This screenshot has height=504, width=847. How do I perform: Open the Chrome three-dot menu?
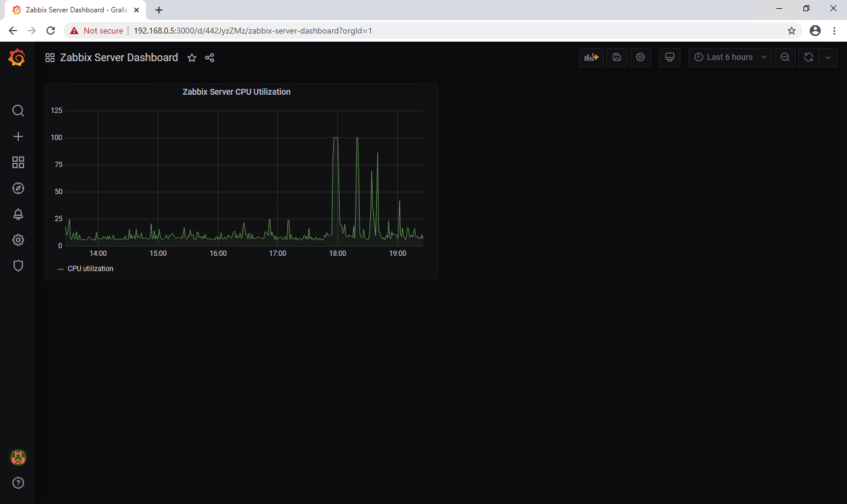(834, 31)
